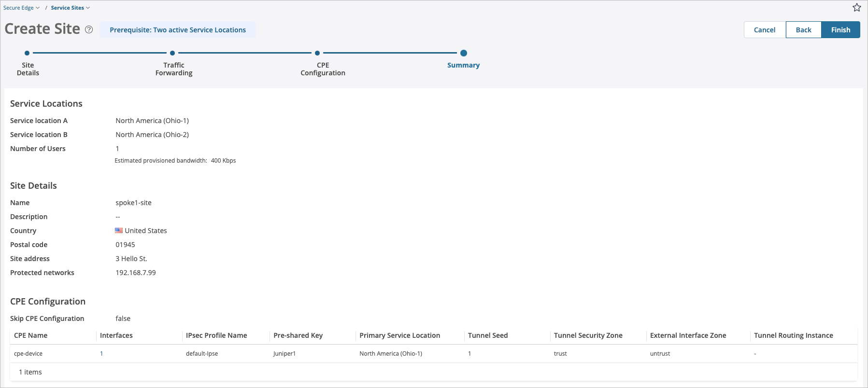The width and height of the screenshot is (868, 388).
Task: Go to Traffic Forwarding step dot
Action: 172,53
